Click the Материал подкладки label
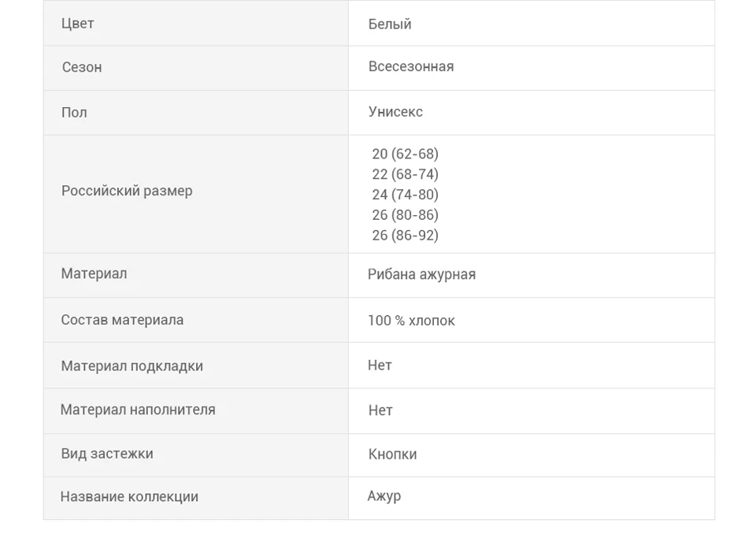756x546 pixels. (132, 366)
